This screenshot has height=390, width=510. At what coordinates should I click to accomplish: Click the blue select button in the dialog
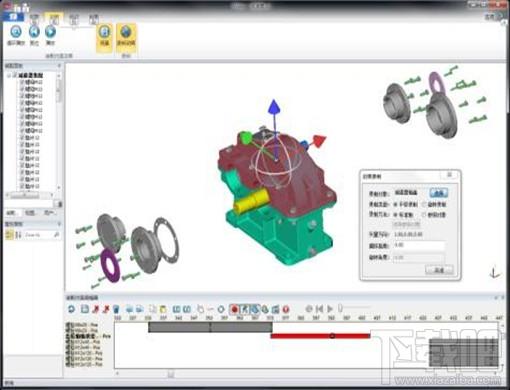(439, 193)
